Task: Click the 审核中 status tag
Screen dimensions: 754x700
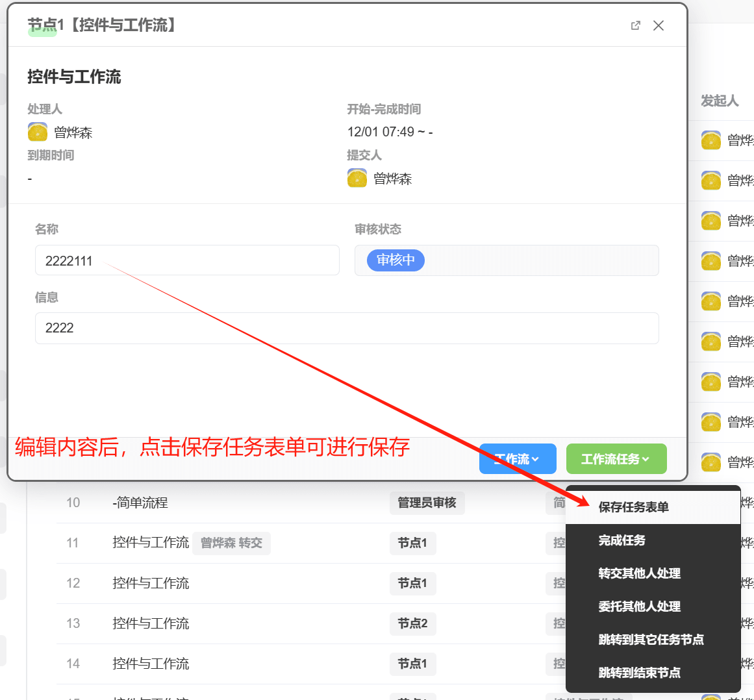Action: click(x=396, y=260)
